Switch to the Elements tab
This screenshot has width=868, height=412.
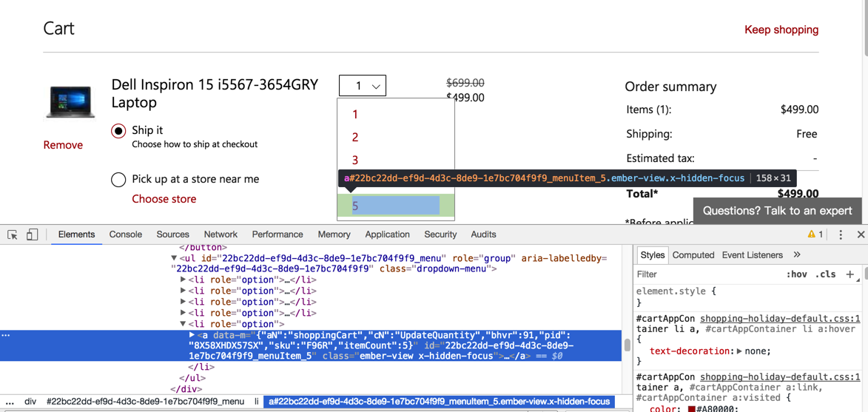[x=76, y=234]
